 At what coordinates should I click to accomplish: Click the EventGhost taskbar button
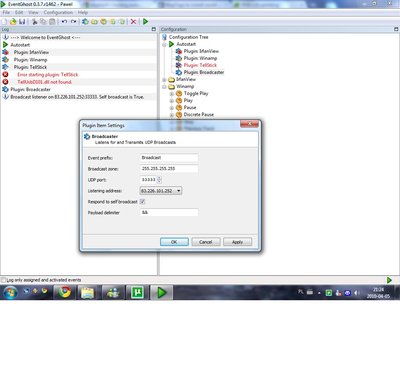point(162,293)
